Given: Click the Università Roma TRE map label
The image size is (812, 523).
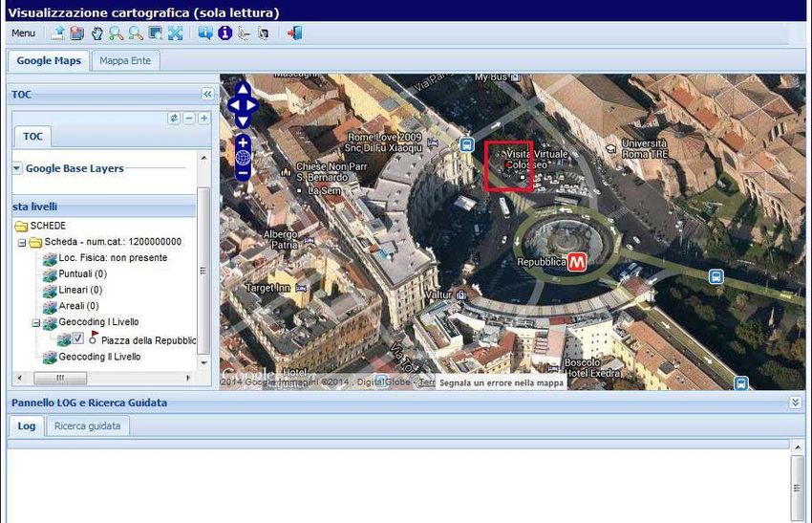Looking at the screenshot, I should click(645, 148).
